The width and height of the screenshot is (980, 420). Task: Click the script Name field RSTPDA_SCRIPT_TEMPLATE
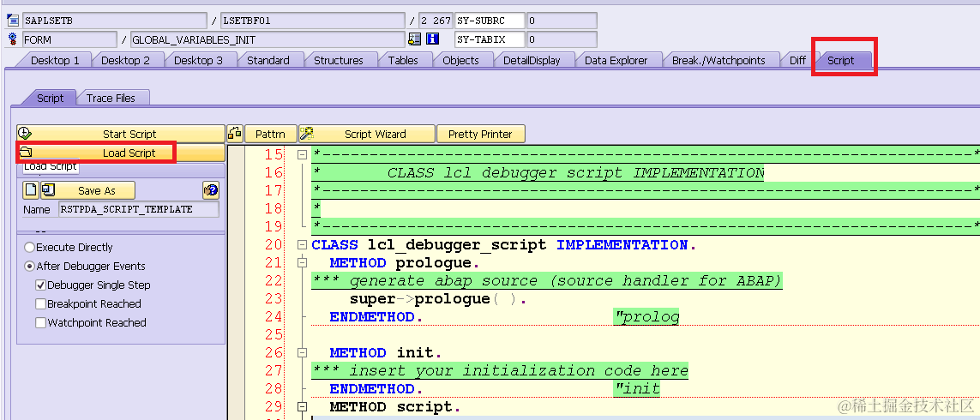(140, 209)
